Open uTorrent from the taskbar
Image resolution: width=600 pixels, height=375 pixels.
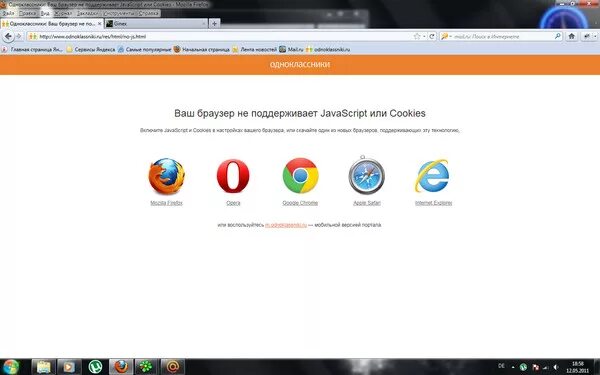[x=95, y=367]
